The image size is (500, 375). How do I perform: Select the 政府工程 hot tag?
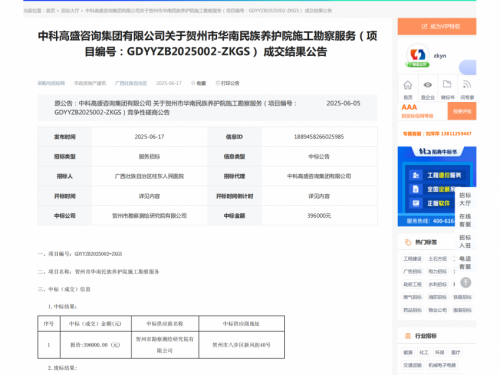413,284
